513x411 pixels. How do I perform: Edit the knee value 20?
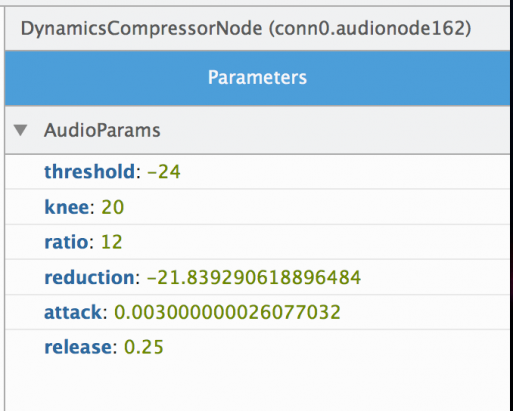point(113,207)
